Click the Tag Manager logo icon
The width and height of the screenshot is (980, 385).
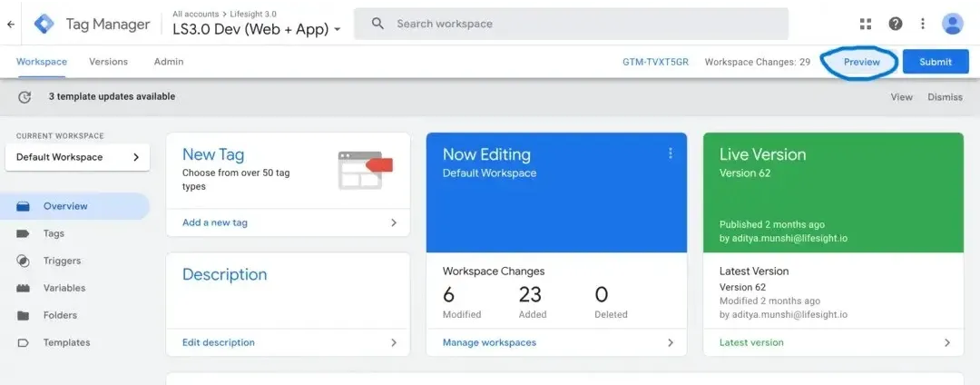click(x=44, y=24)
